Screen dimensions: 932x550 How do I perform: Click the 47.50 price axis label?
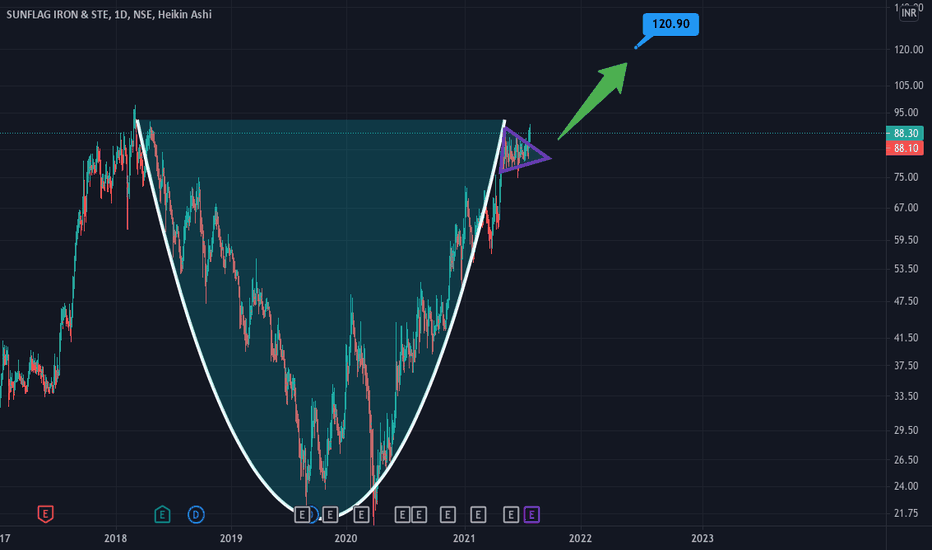coord(906,301)
